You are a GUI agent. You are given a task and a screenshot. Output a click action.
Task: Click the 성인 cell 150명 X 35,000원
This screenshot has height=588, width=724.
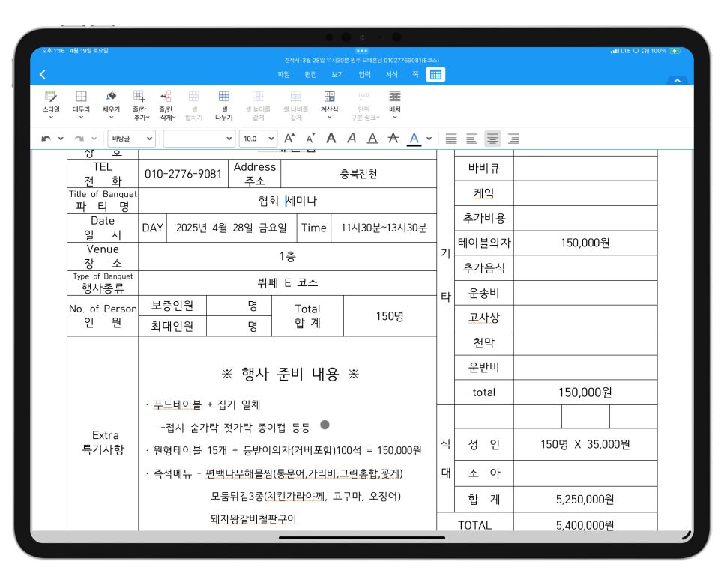[585, 444]
